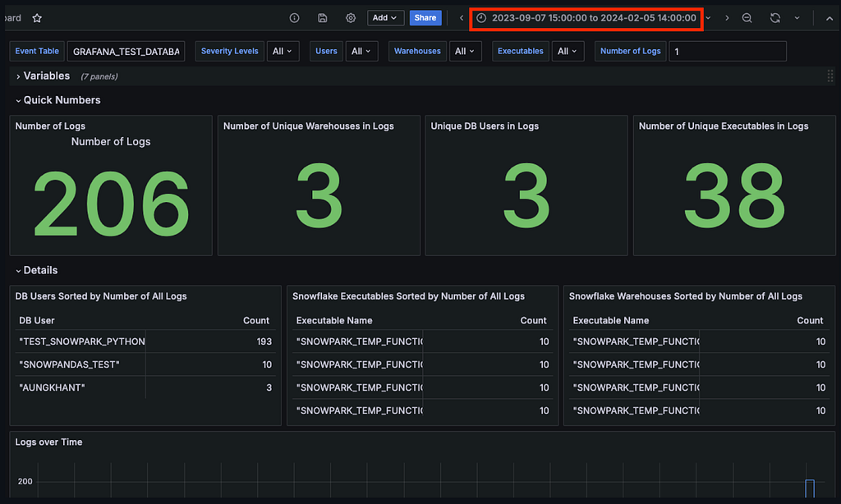
Task: Expand time picker dropdown chevron
Action: (x=709, y=18)
